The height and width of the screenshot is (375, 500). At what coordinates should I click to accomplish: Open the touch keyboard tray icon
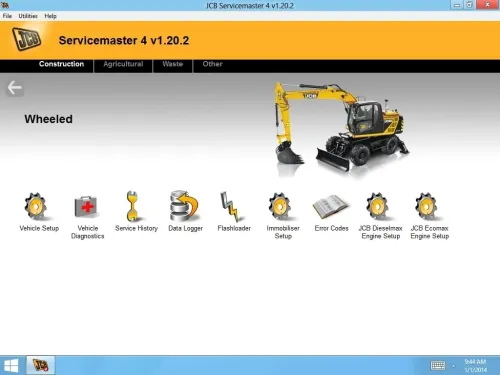point(438,366)
